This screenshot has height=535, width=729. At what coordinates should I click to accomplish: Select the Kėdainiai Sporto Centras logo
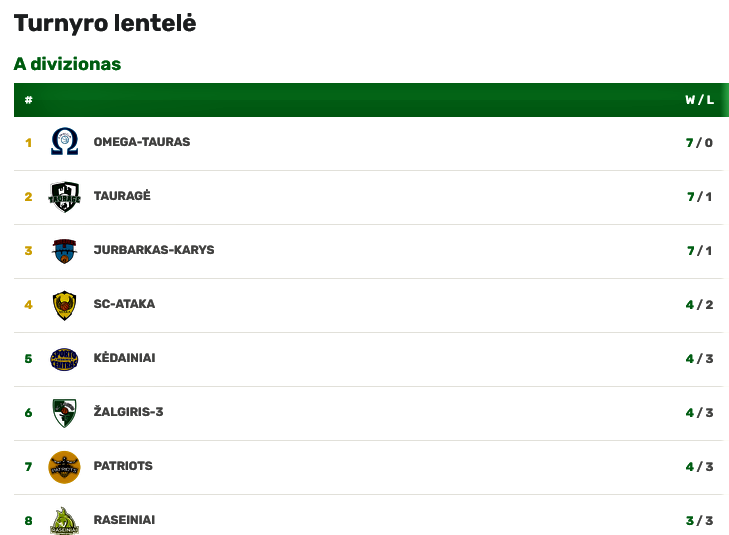tap(64, 359)
